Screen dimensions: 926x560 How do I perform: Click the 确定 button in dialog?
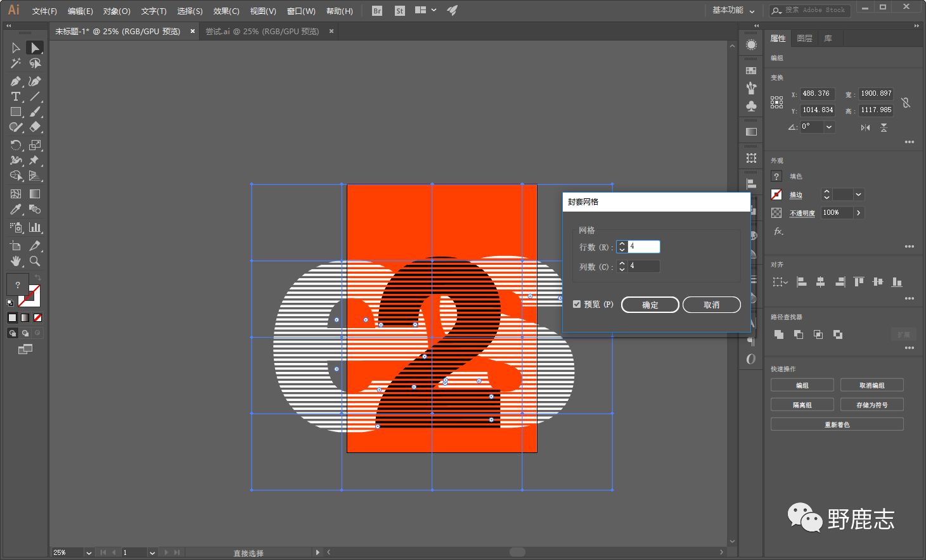650,305
